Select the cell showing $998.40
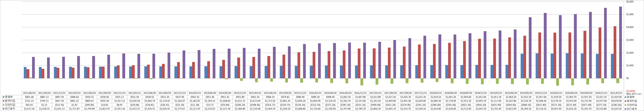 click(x=330, y=97)
